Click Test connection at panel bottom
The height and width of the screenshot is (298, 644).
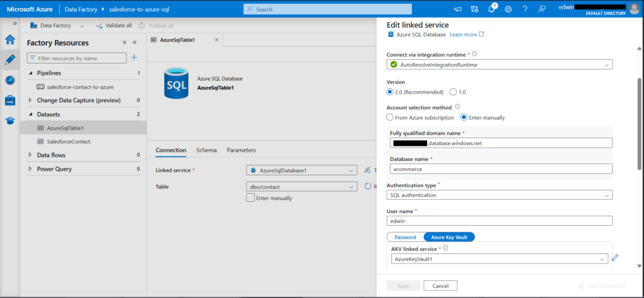pos(601,285)
